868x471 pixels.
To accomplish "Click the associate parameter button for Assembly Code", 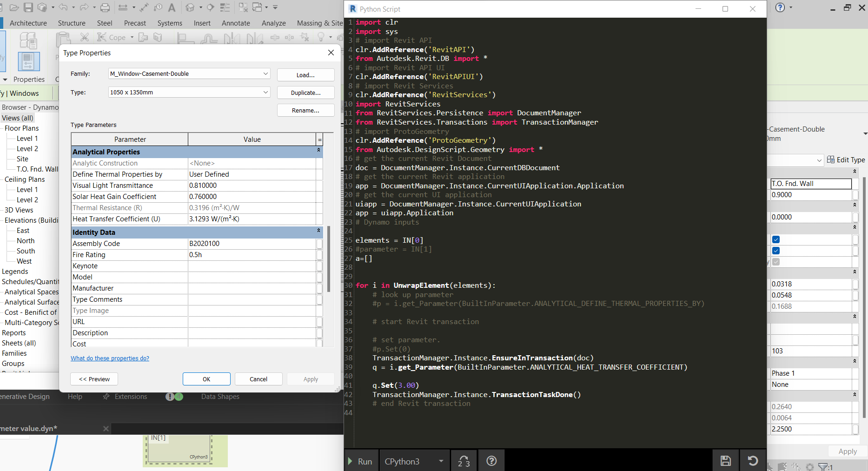I will pos(319,244).
